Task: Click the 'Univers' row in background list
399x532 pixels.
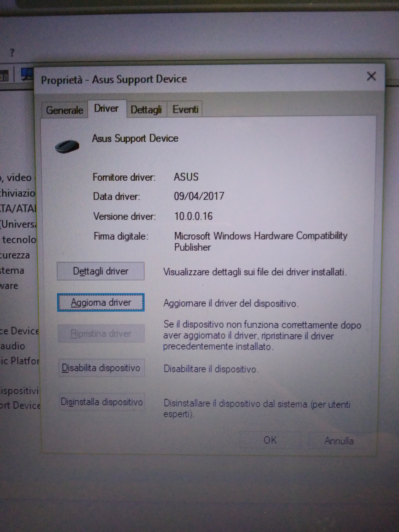Action: 18,224
